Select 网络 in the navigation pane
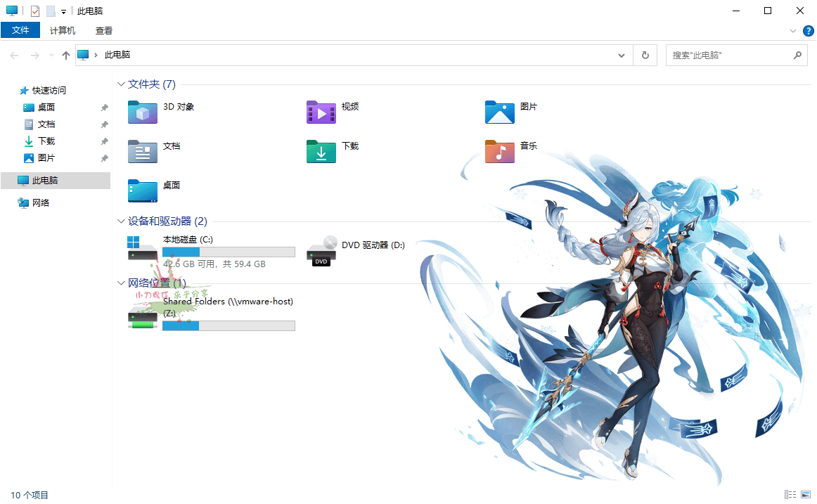The height and width of the screenshot is (504, 817). click(x=41, y=203)
